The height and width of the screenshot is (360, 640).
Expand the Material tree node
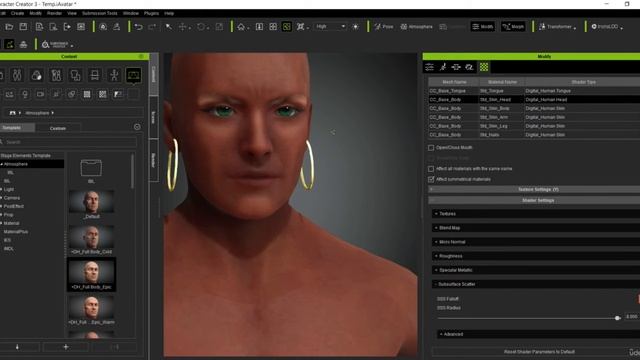coord(2,223)
